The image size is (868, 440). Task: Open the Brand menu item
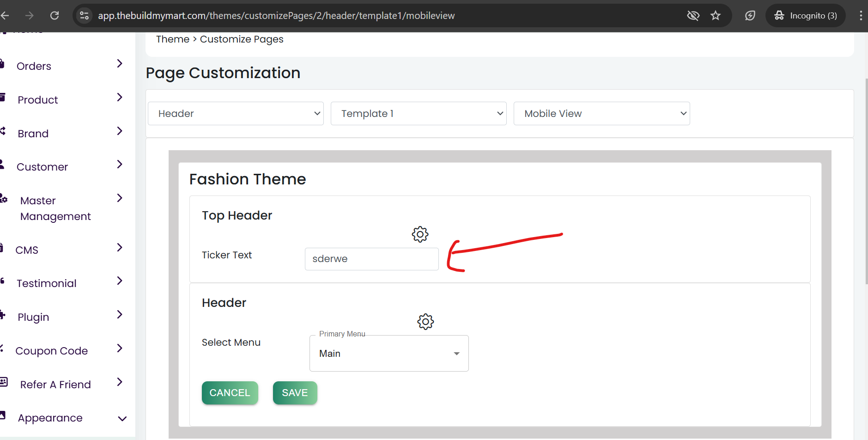tap(33, 134)
